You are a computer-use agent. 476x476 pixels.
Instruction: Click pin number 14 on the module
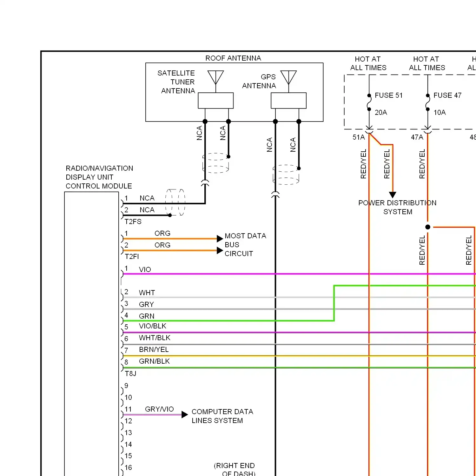click(128, 444)
